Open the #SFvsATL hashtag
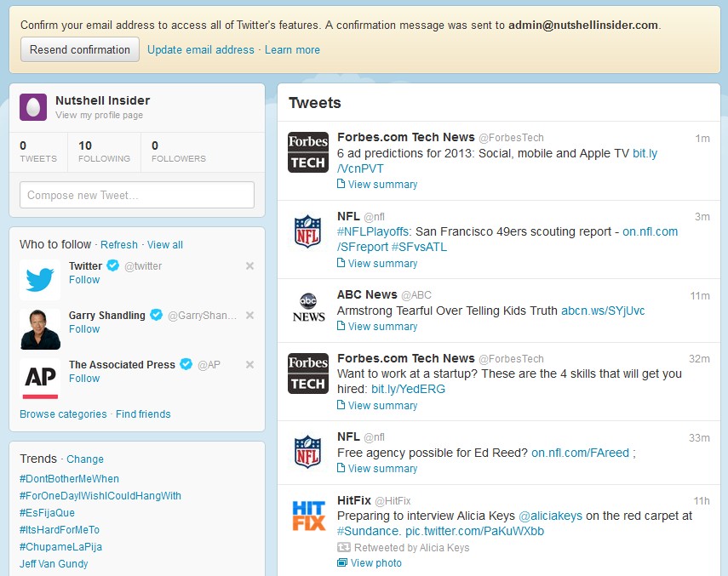 tap(419, 247)
